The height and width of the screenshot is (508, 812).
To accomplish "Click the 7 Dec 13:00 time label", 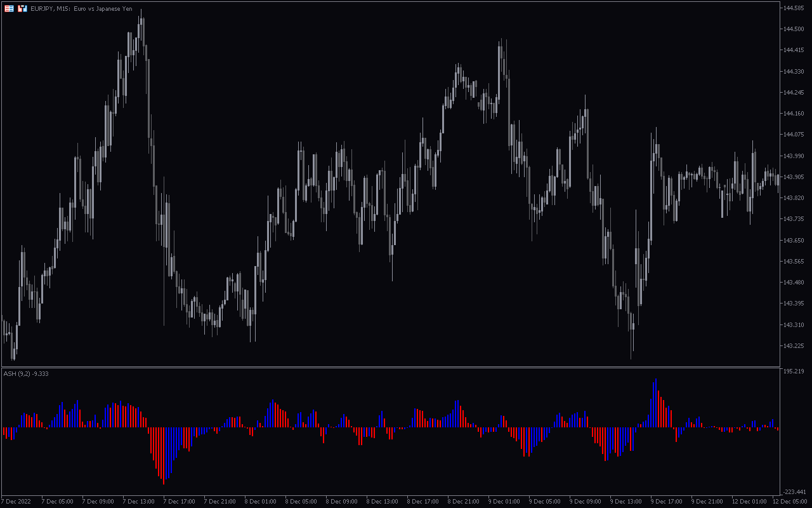I will click(x=138, y=501).
